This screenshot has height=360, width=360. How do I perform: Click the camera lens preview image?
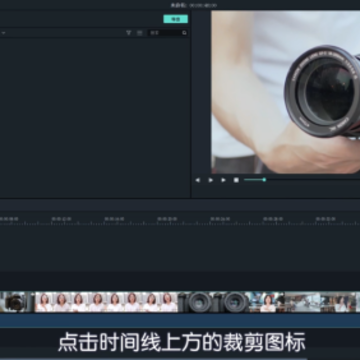(286, 92)
